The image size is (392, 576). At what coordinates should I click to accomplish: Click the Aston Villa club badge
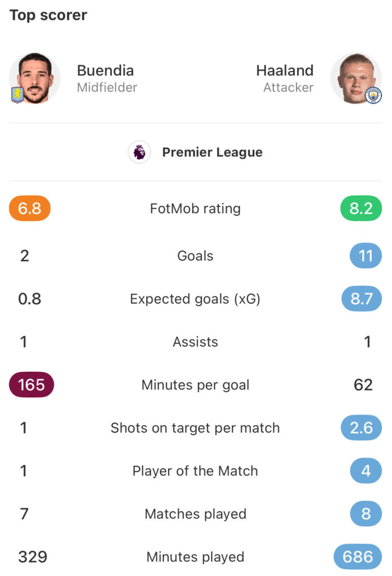coord(18,94)
